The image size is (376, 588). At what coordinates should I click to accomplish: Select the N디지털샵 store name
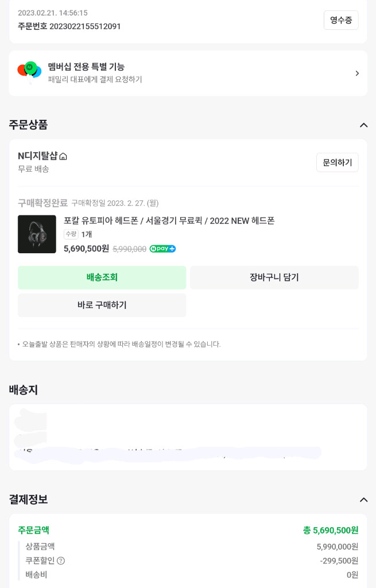click(x=36, y=156)
